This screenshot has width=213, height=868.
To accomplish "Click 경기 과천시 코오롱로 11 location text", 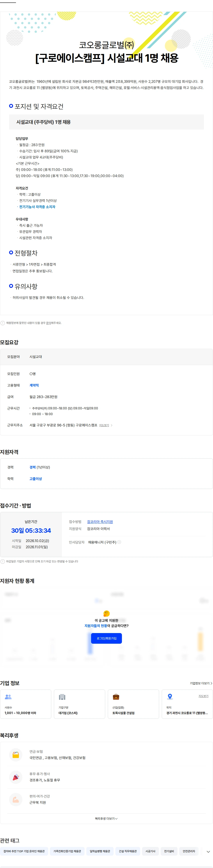I will (187, 713).
